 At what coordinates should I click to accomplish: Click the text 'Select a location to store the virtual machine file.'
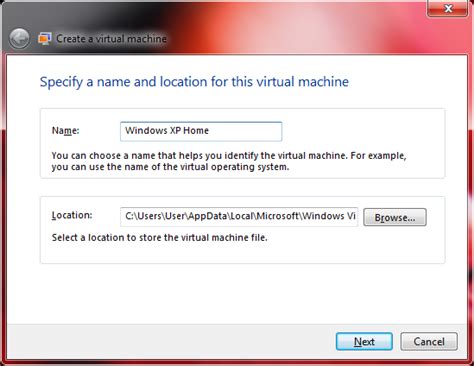point(160,238)
